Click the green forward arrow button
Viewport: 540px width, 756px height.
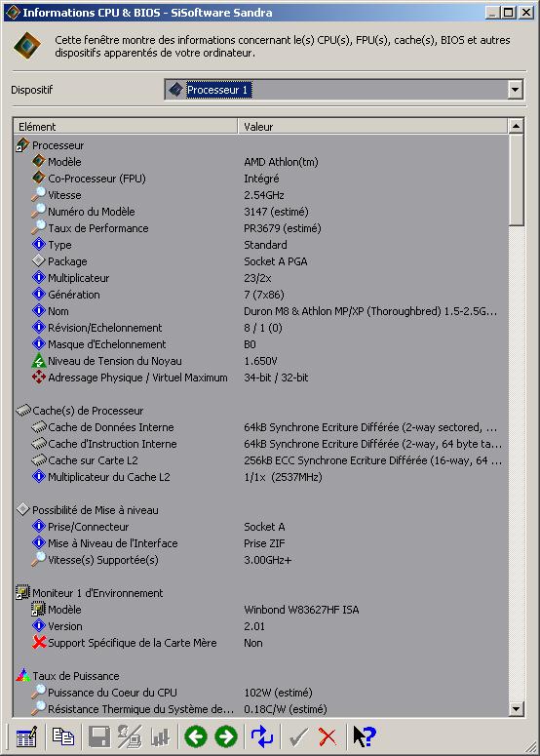226,736
